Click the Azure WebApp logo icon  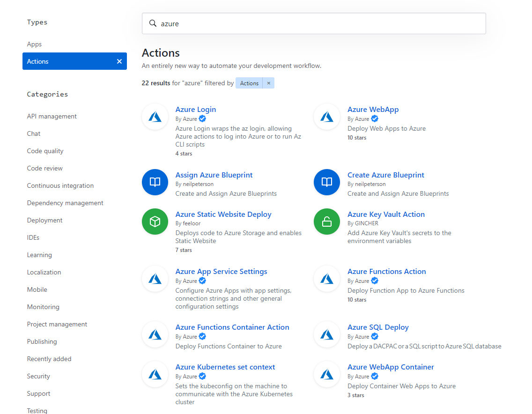pos(327,117)
